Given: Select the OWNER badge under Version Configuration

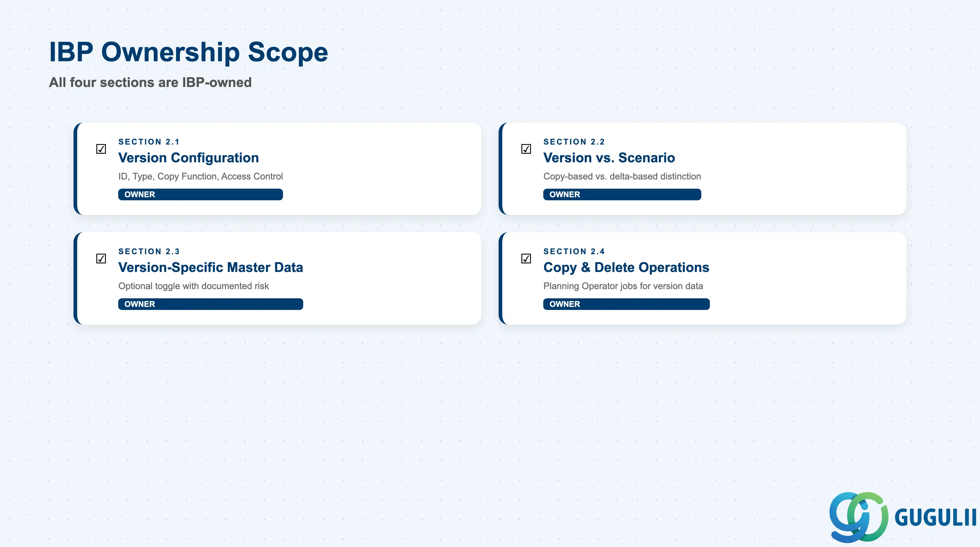Looking at the screenshot, I should (x=201, y=194).
